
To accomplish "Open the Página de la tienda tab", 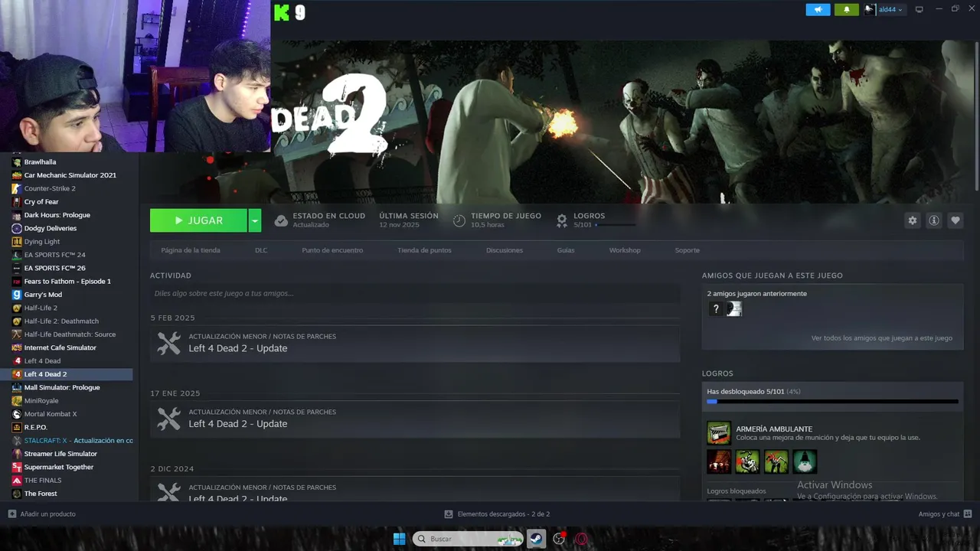I will pyautogui.click(x=191, y=250).
